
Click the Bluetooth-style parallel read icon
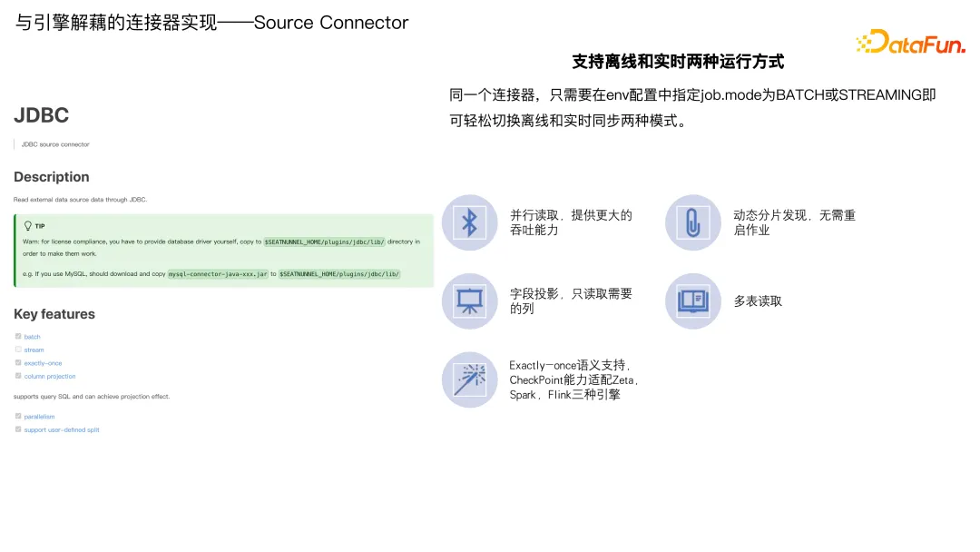[469, 222]
